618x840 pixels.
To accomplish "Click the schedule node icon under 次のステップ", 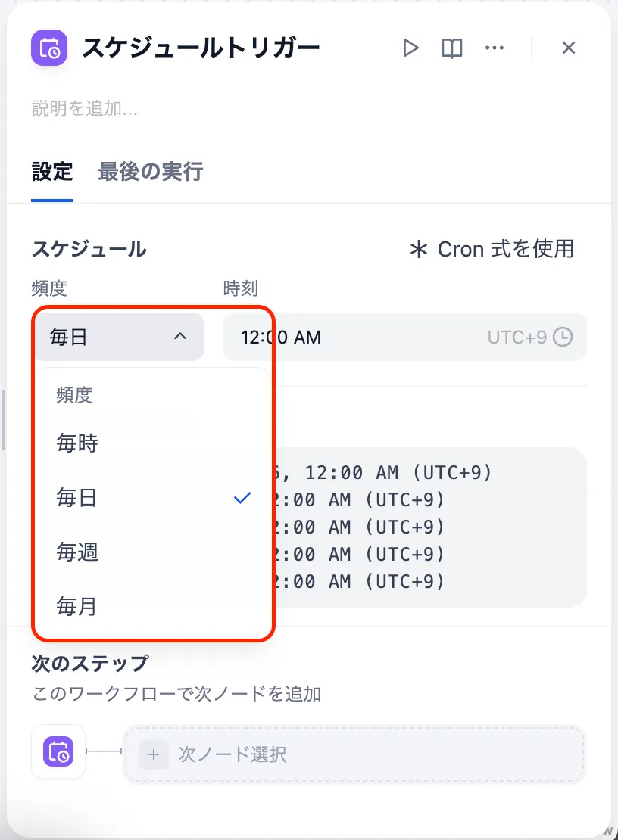I will 58,751.
